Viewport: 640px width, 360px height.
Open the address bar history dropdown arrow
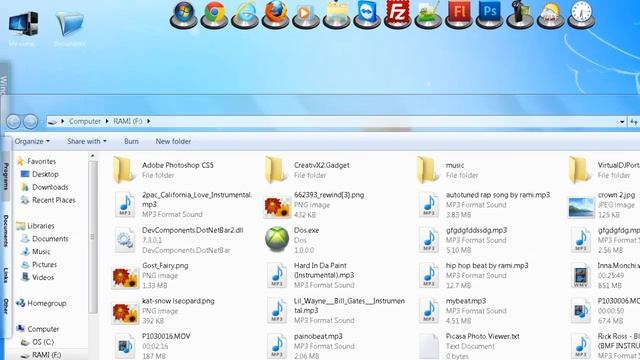622,122
